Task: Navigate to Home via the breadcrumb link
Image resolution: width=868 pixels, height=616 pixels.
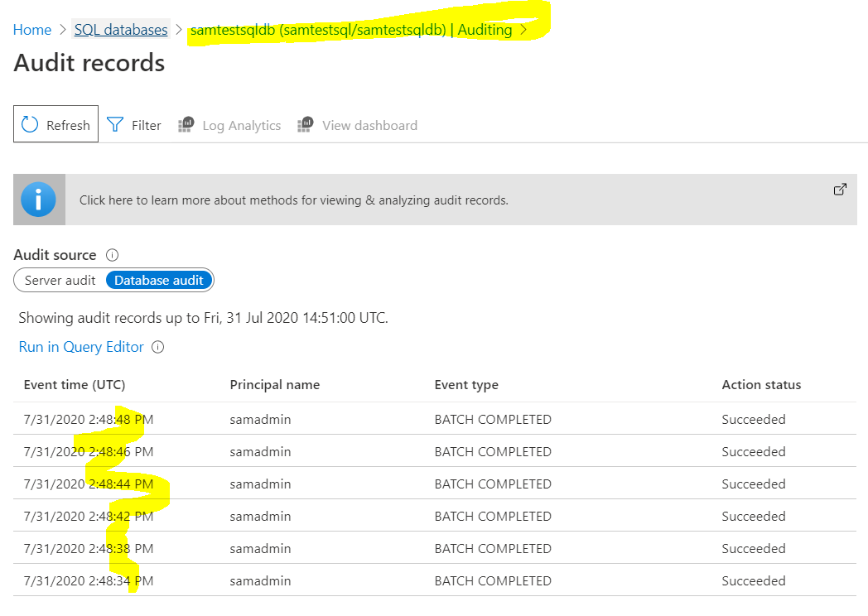Action: [31, 29]
